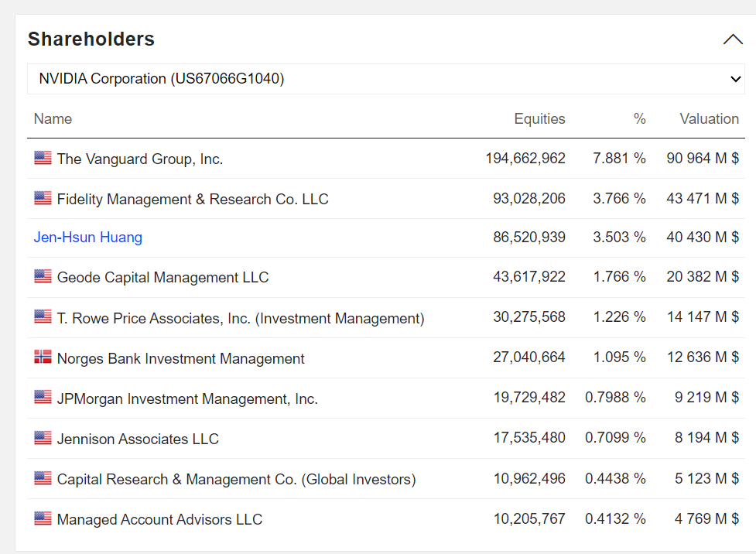Click the flag icon beside Jennison Associates
The image size is (756, 554).
click(43, 438)
